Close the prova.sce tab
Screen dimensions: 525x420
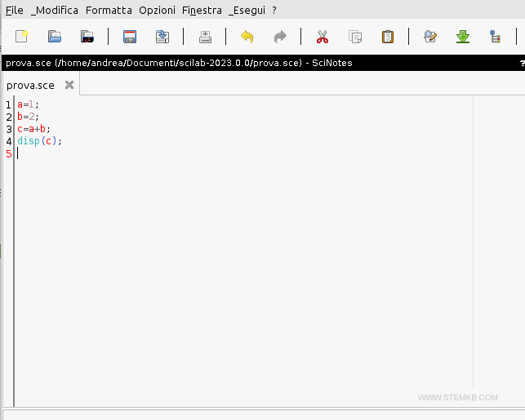click(x=69, y=85)
